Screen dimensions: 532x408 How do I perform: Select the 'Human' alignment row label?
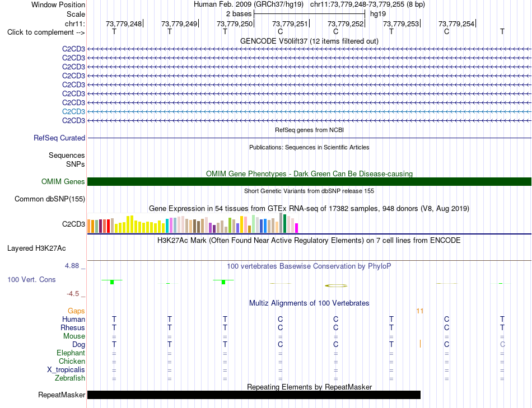tap(73, 320)
